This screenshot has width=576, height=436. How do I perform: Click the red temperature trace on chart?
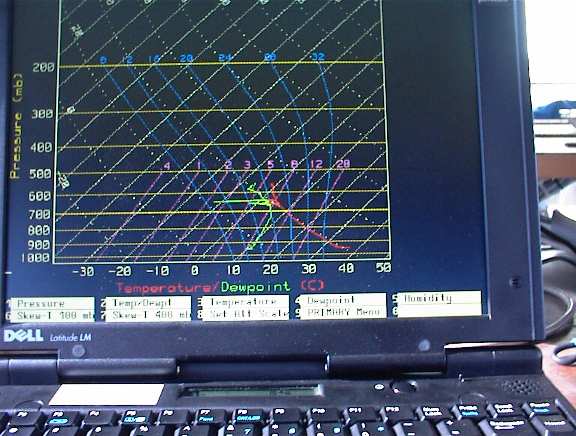[x=308, y=228]
